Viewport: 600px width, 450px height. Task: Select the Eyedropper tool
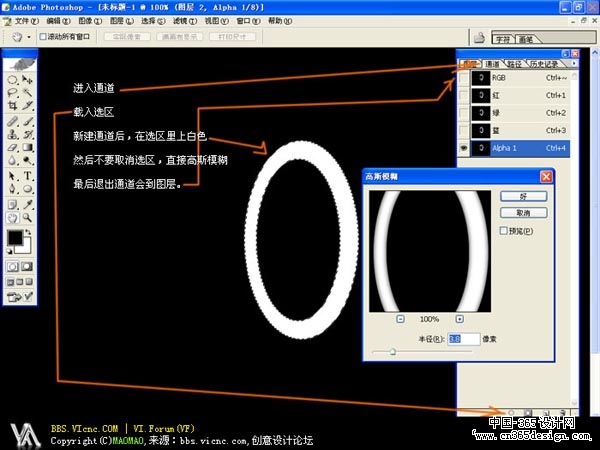coord(27,204)
